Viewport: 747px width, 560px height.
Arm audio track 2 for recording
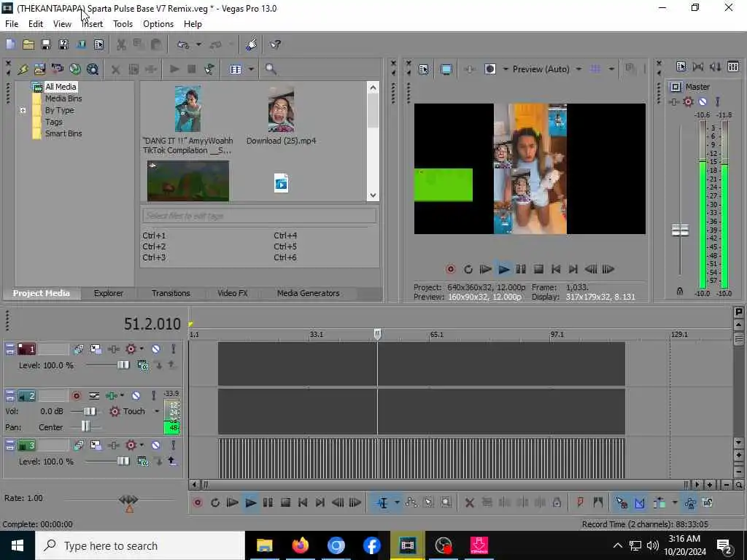click(x=76, y=396)
